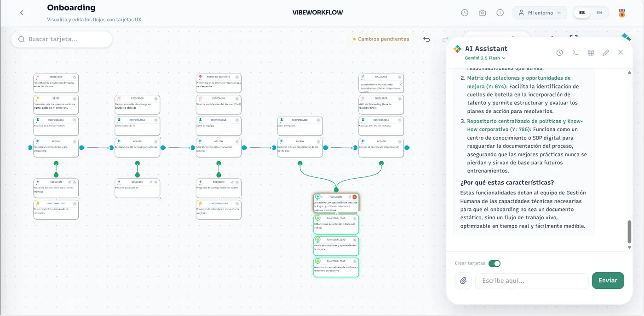Click the Buscar tarjeta search field
This screenshot has width=644, height=316.
point(62,39)
